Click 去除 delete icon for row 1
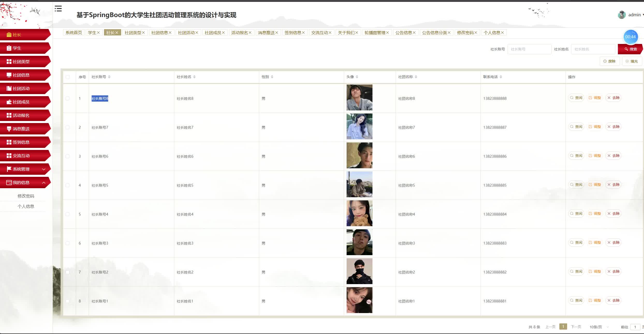 tap(613, 98)
